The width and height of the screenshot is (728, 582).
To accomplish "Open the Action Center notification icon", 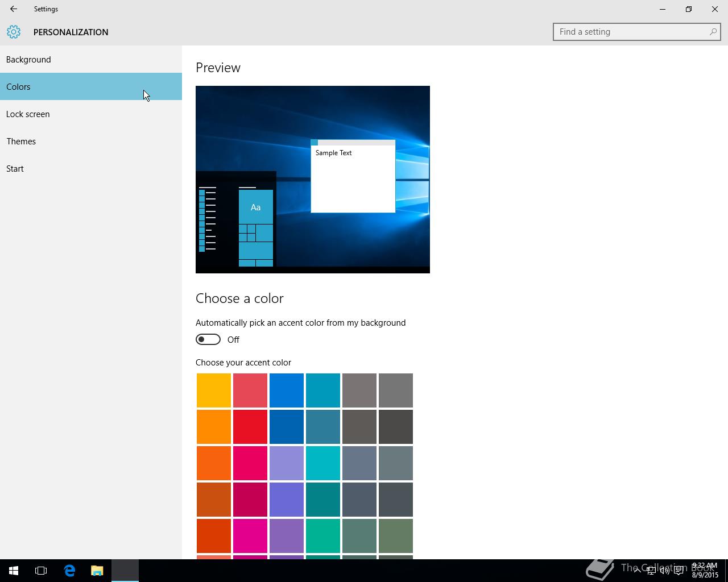I will point(679,571).
